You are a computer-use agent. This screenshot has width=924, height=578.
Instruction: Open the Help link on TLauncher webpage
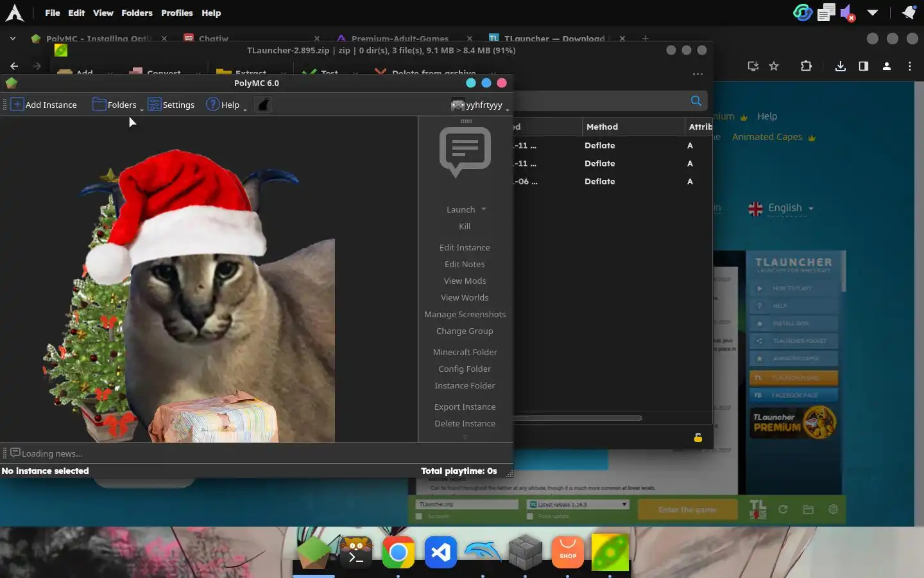[x=767, y=116]
